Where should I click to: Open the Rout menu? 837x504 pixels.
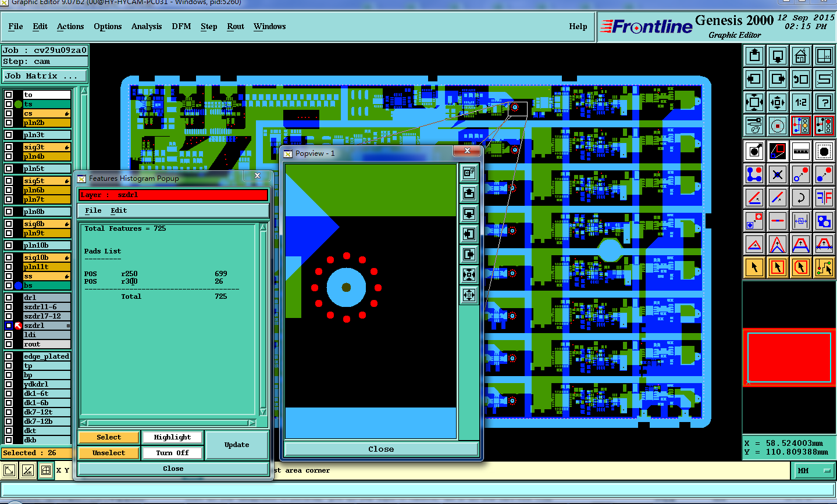[236, 26]
